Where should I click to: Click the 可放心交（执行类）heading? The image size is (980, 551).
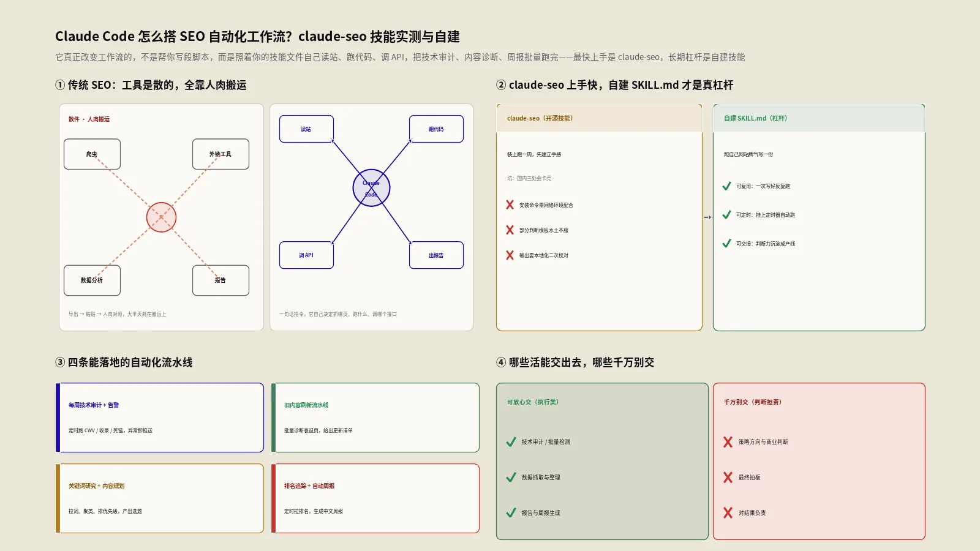click(x=533, y=402)
